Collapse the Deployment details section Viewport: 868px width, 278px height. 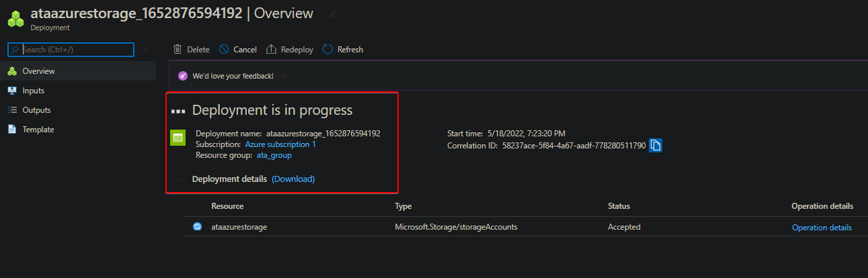180,179
